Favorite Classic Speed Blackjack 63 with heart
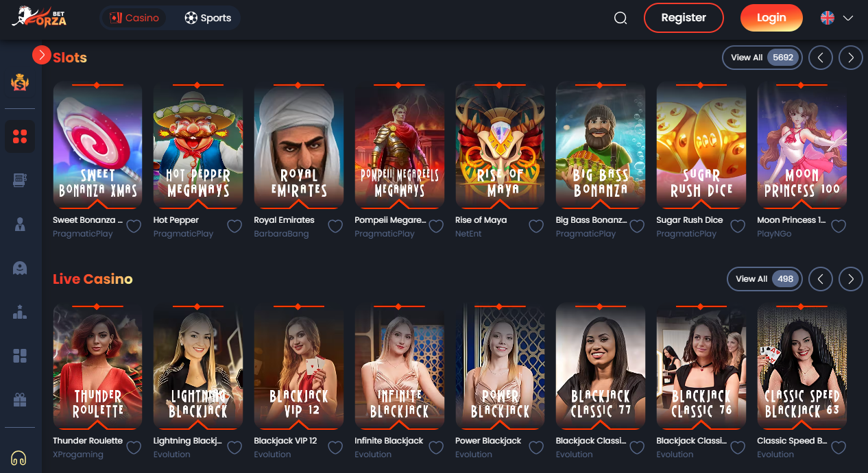The height and width of the screenshot is (473, 868). pyautogui.click(x=839, y=448)
